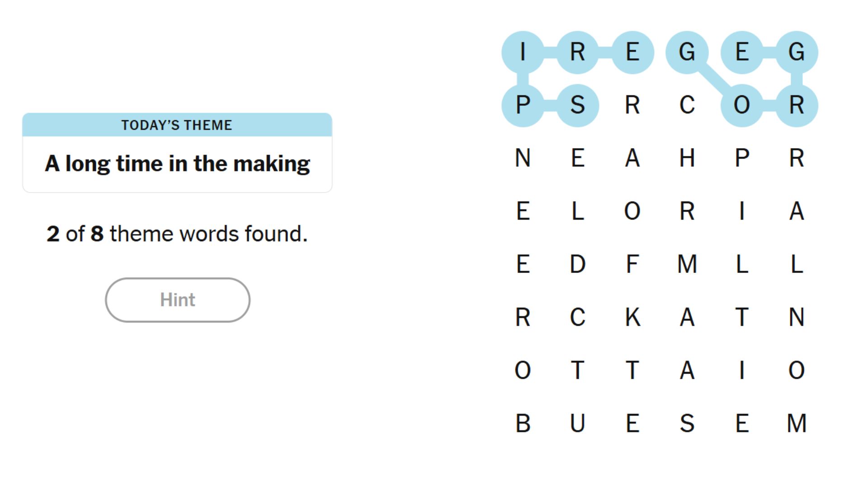Viewport: 868px width, 488px height.
Task: Click the TODAY'S THEME header bar
Action: [177, 125]
